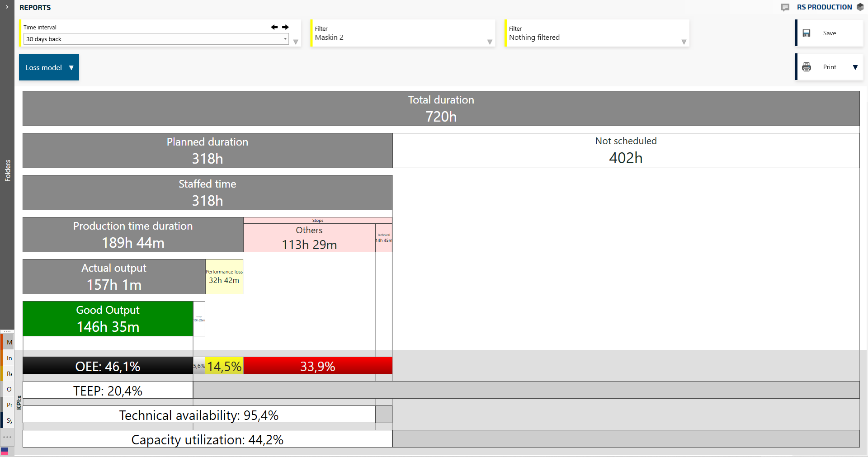
Task: Click the Save button label
Action: point(829,33)
